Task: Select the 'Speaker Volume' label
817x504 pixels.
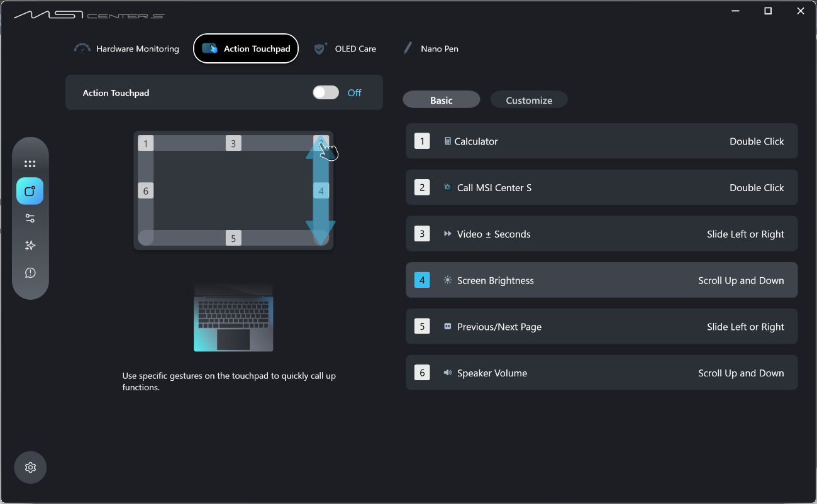Action: click(x=492, y=373)
